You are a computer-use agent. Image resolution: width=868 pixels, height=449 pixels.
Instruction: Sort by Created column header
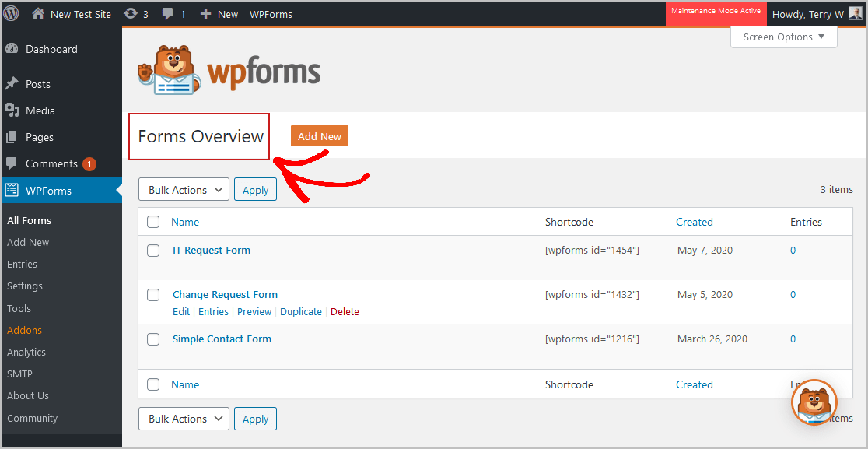point(695,222)
